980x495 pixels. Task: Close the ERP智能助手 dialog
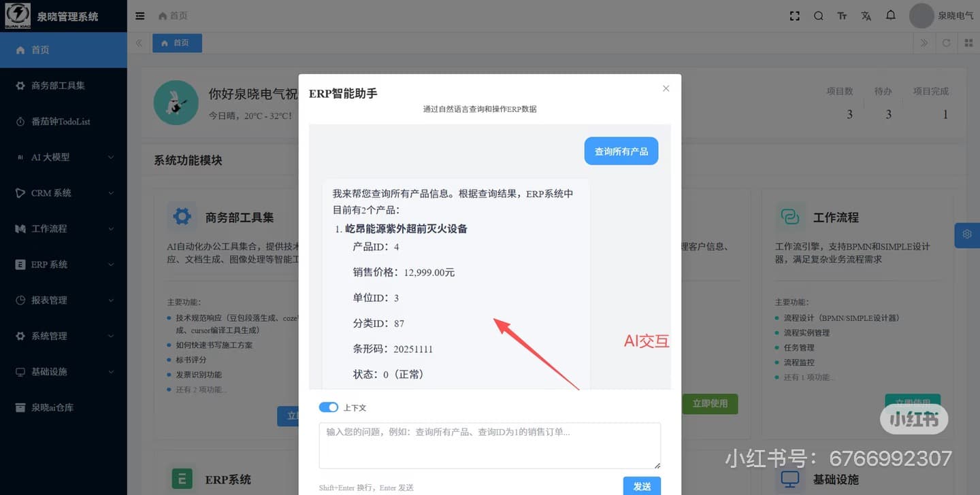click(x=666, y=88)
